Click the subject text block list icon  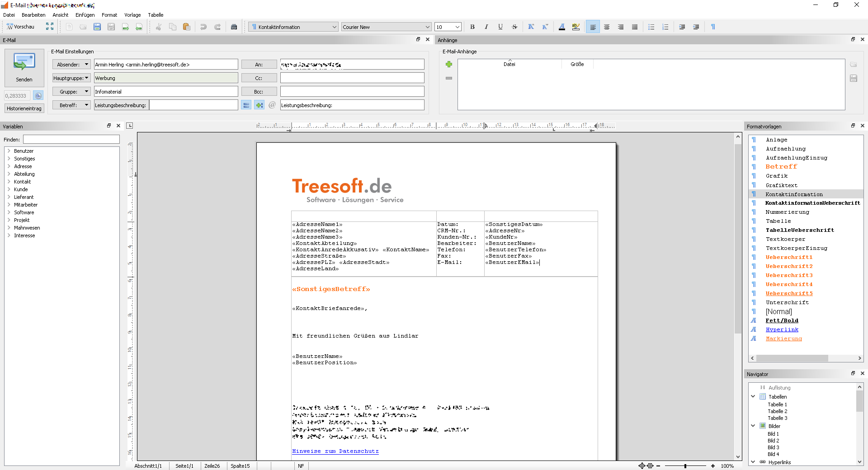click(x=246, y=105)
